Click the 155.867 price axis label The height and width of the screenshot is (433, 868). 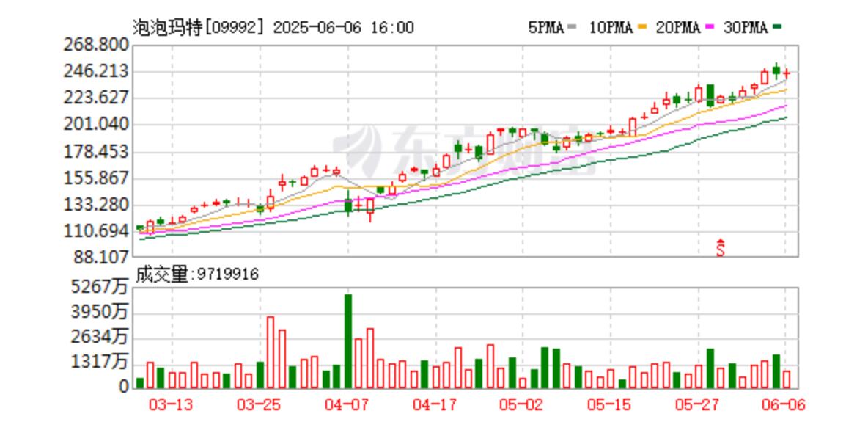(x=97, y=178)
